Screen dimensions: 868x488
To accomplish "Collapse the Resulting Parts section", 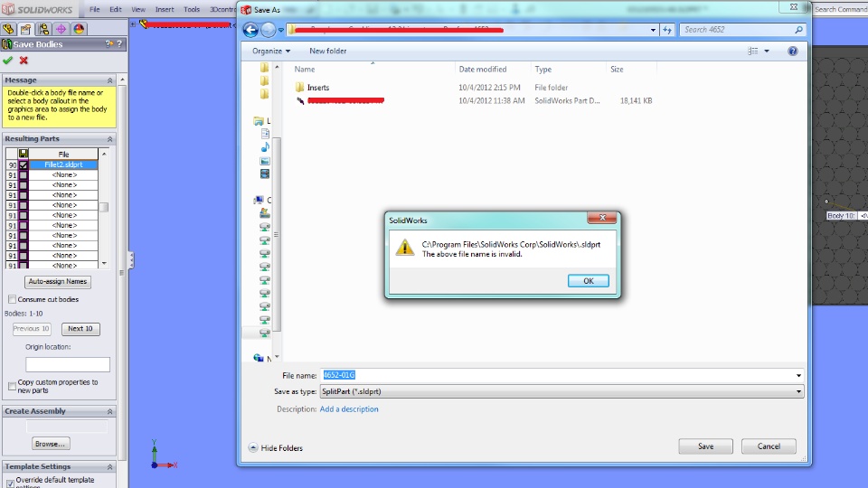I will tap(109, 139).
